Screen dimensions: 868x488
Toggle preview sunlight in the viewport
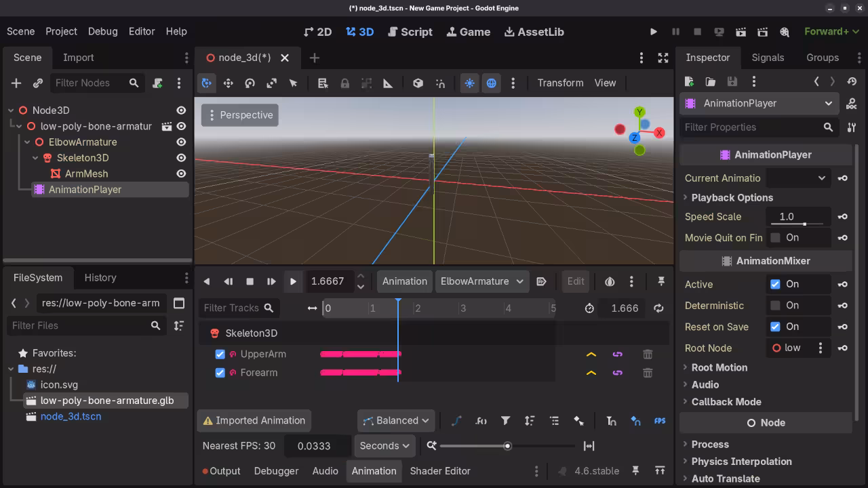[x=470, y=83]
